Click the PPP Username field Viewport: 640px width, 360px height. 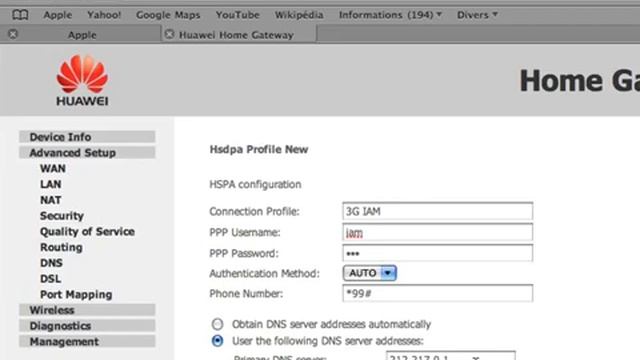438,232
